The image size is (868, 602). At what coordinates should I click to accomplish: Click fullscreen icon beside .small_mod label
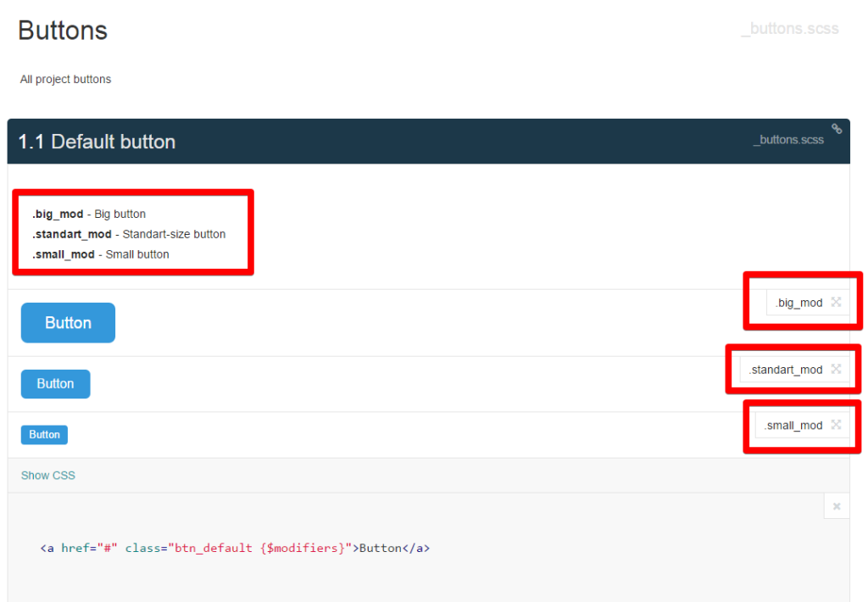pyautogui.click(x=836, y=425)
